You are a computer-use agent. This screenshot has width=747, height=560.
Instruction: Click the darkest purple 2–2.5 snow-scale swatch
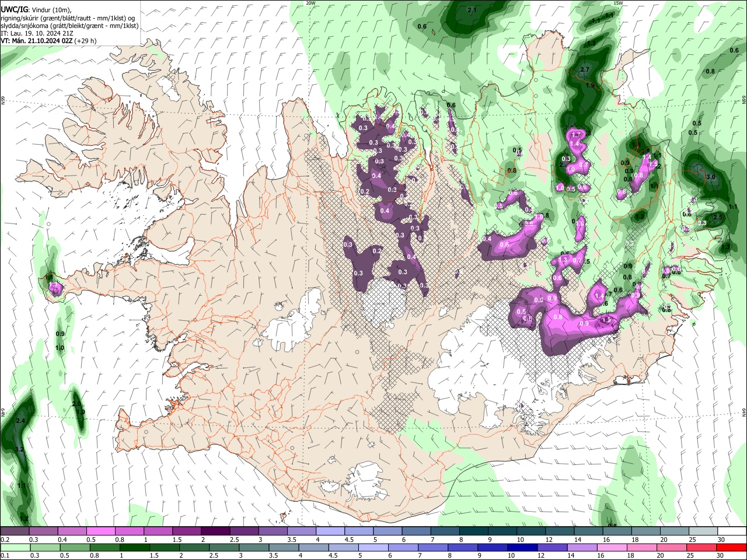pos(215,531)
